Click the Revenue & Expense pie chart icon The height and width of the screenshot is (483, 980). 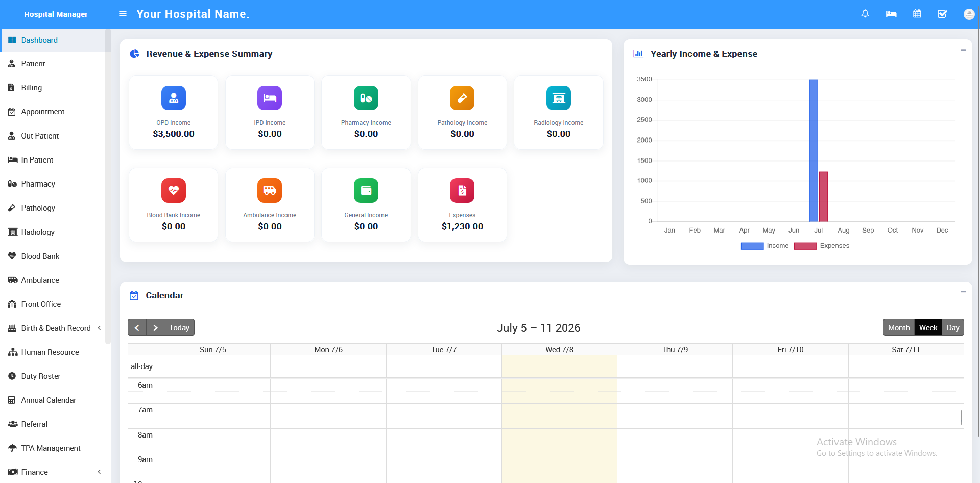134,54
